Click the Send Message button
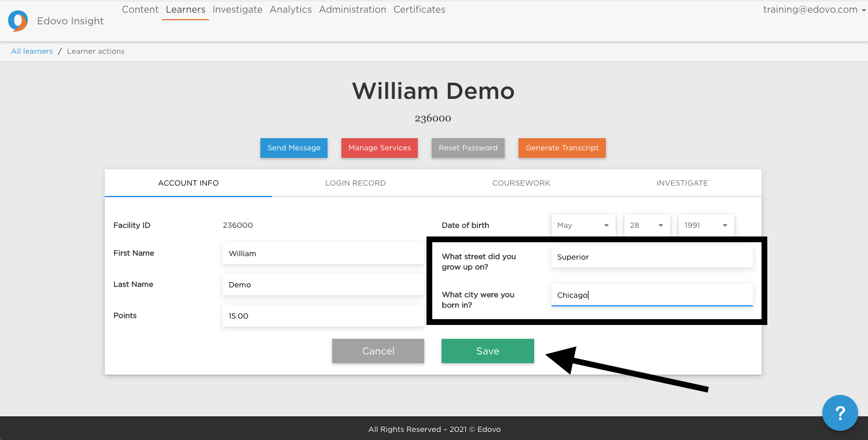Viewport: 868px width, 440px height. [293, 148]
